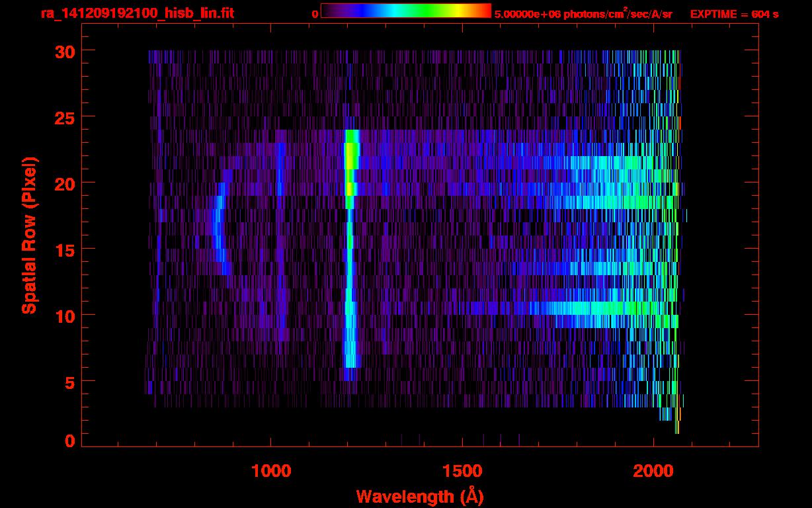Click the 1000 wavelength tick label
812x508 pixels.
[271, 471]
